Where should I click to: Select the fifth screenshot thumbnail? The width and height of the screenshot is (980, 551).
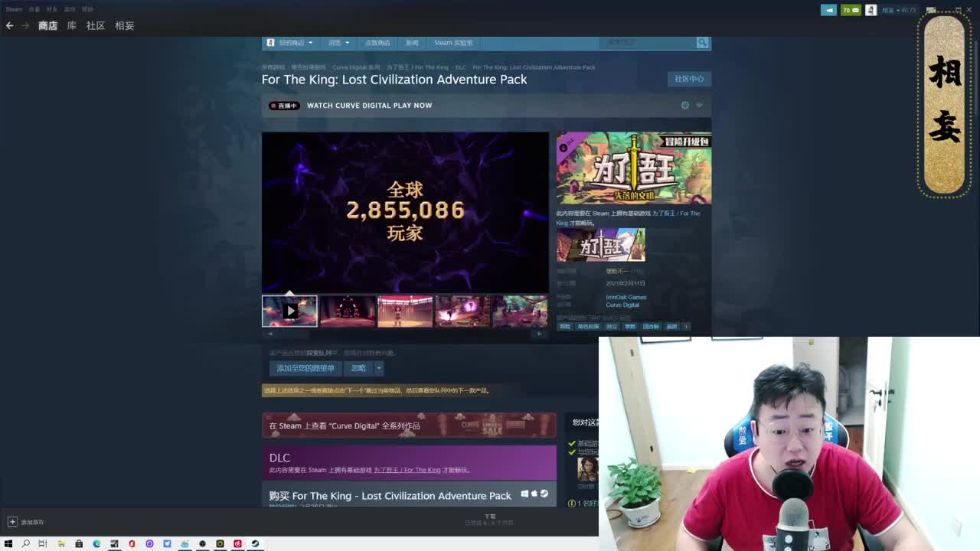(x=520, y=311)
